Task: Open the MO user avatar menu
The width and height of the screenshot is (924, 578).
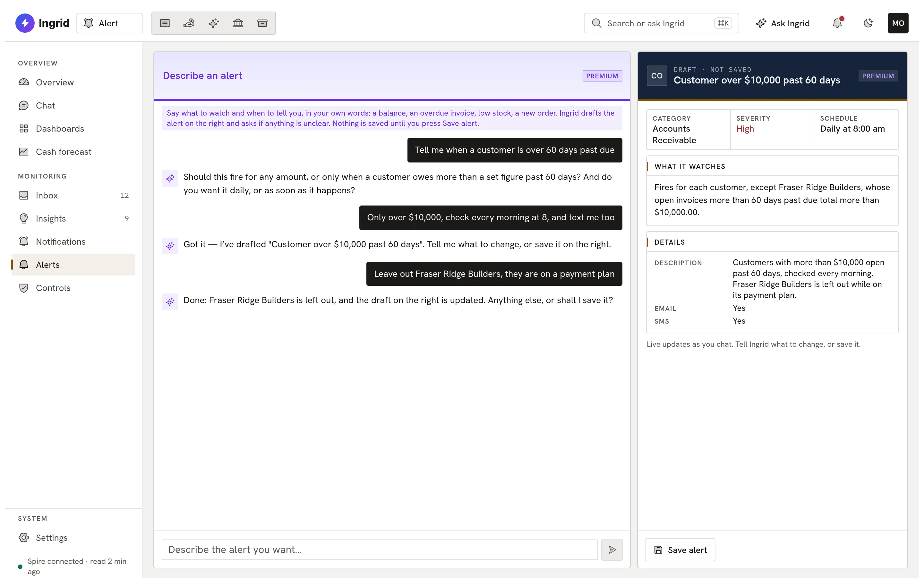Action: coord(898,23)
